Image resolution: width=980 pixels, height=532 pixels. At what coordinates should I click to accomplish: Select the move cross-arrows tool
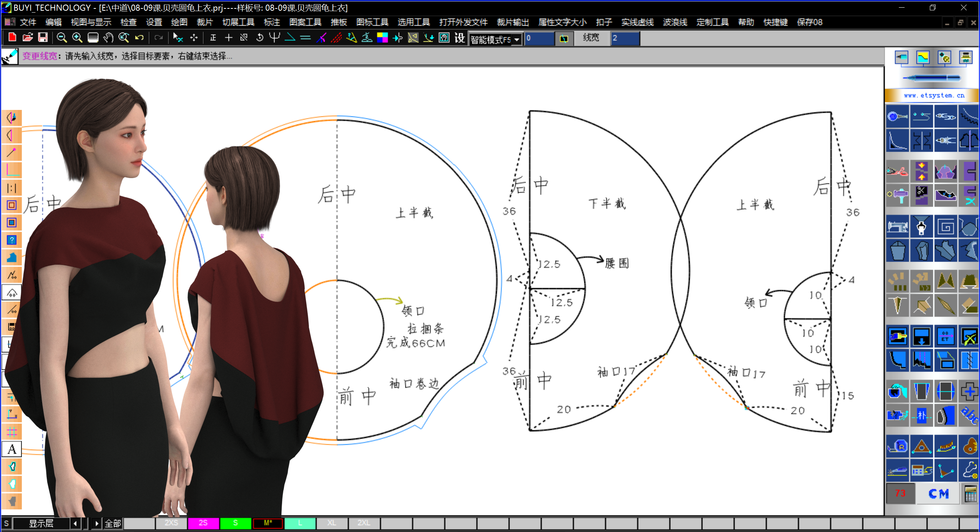pyautogui.click(x=194, y=38)
